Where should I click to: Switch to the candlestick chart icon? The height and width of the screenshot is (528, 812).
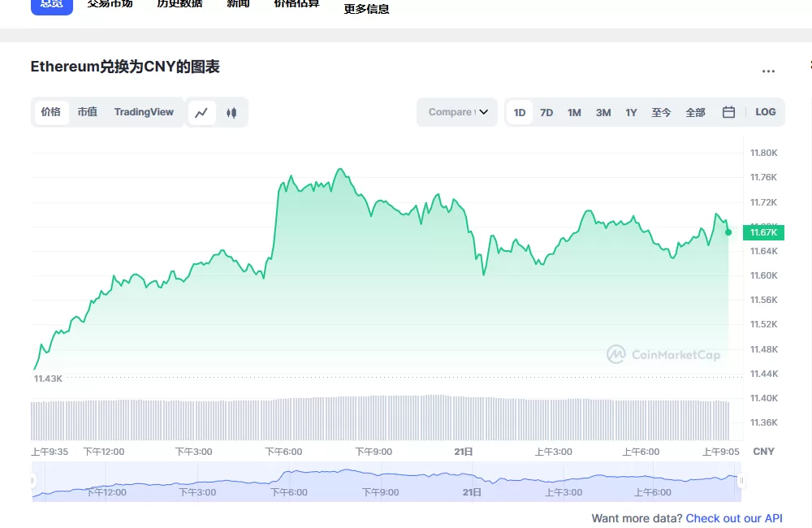(x=231, y=112)
